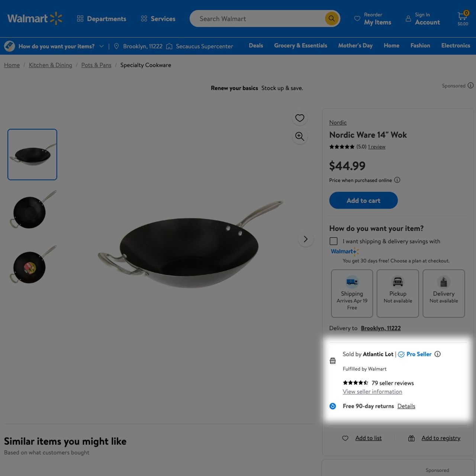Click info icon next to price note
This screenshot has height=476, width=476.
pos(397,180)
